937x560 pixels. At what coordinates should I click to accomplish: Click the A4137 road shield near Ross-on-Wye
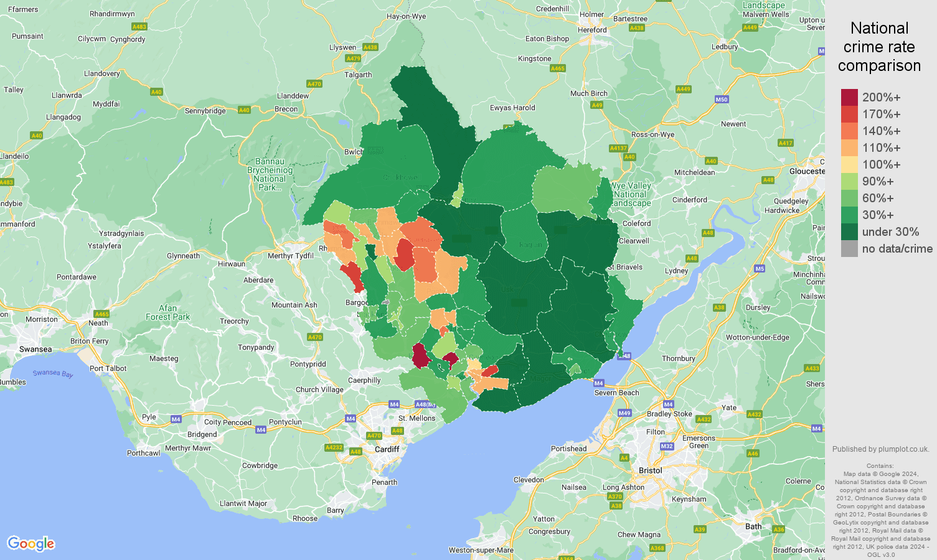pyautogui.click(x=618, y=148)
